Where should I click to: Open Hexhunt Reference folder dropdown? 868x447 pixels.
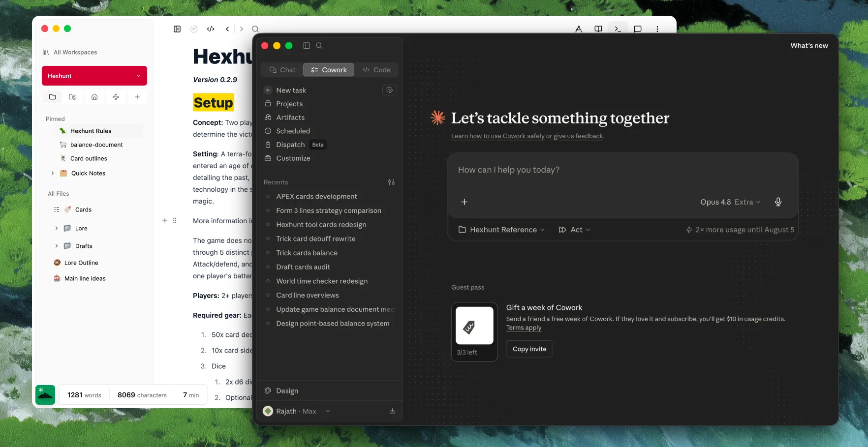click(501, 230)
